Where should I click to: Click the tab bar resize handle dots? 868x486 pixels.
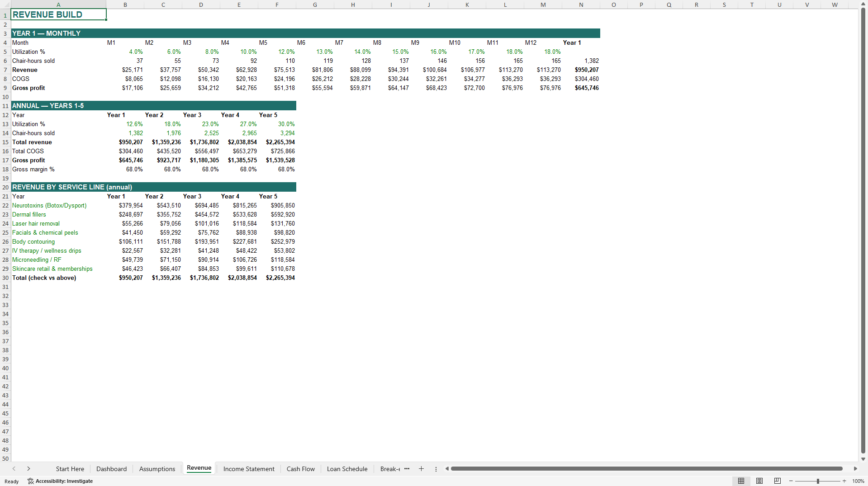click(x=436, y=469)
